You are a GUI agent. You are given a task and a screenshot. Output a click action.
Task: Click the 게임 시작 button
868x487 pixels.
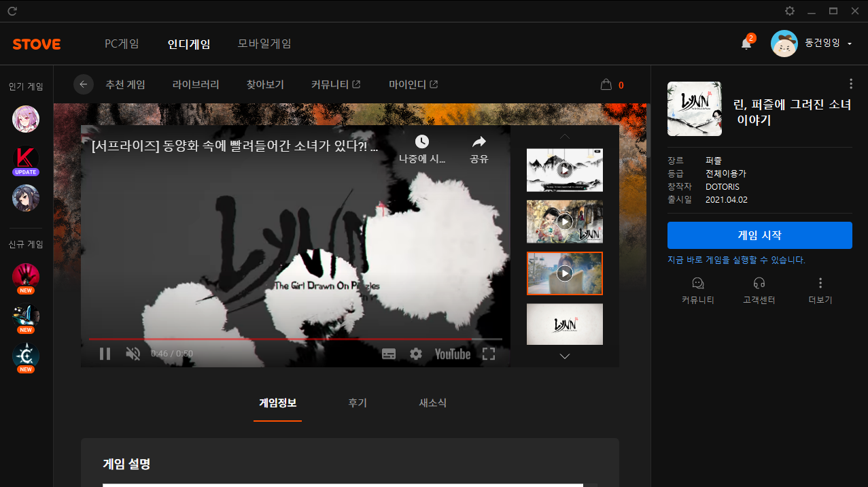[x=759, y=235]
